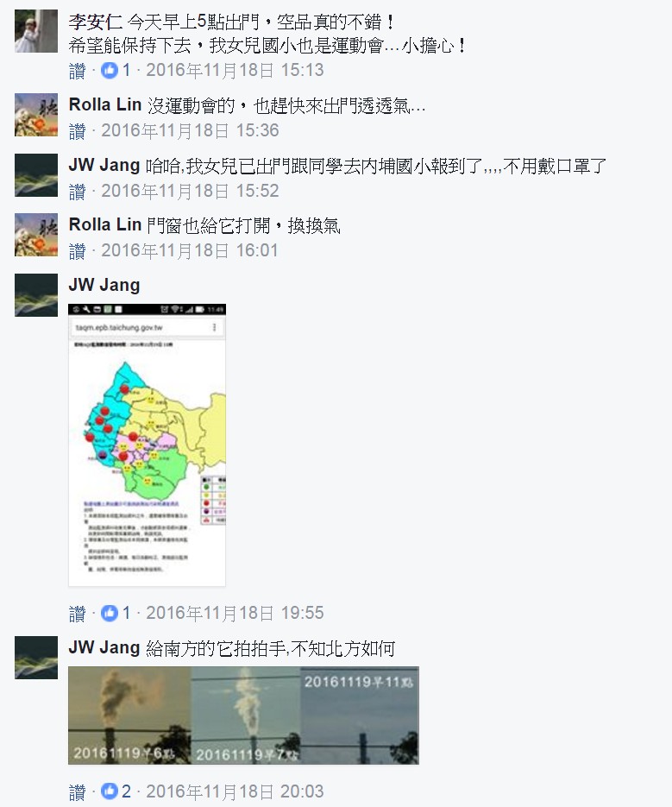
Task: Open the JW Jang name link above the map image
Action: point(104,285)
